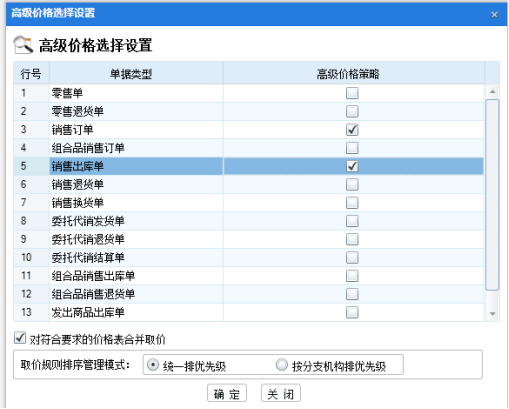
Task: Click the magnifier icon beside the heading
Action: tap(23, 45)
